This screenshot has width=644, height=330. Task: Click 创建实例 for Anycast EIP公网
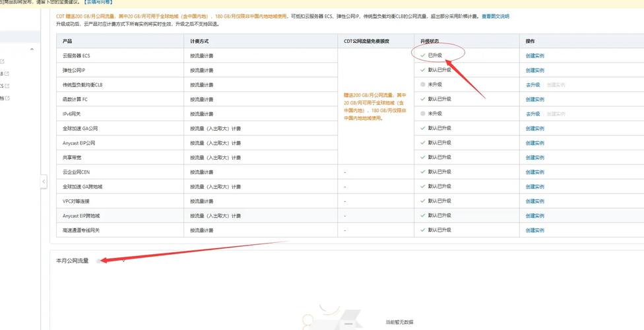[x=534, y=143]
